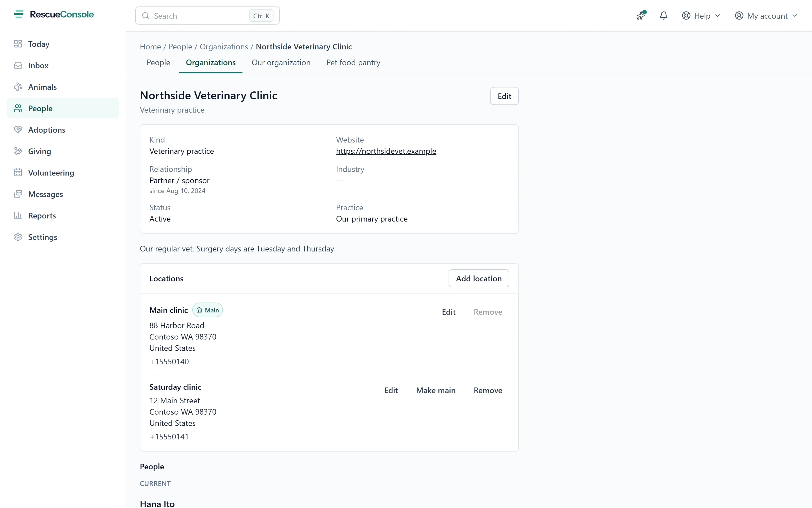Click the search magnifier icon

coord(145,16)
